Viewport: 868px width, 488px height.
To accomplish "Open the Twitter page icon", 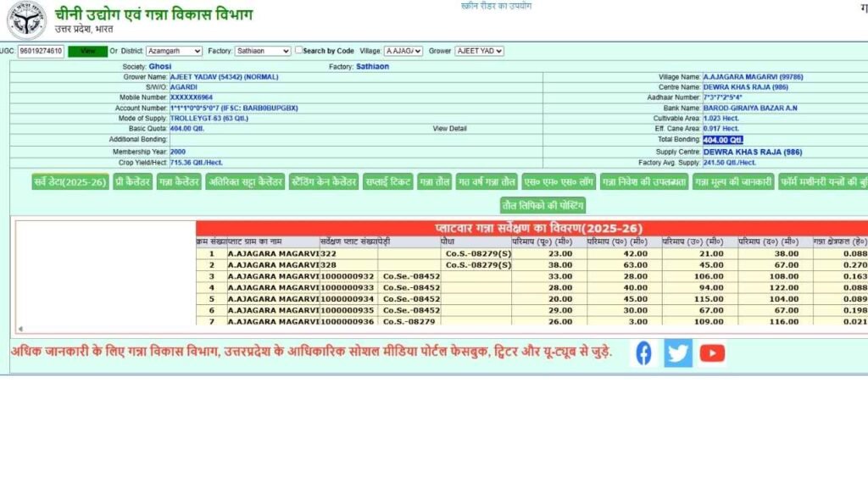I will (x=678, y=353).
